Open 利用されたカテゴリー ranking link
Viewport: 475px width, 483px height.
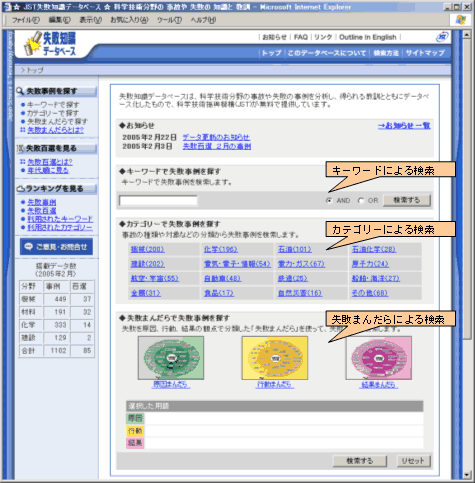point(60,227)
